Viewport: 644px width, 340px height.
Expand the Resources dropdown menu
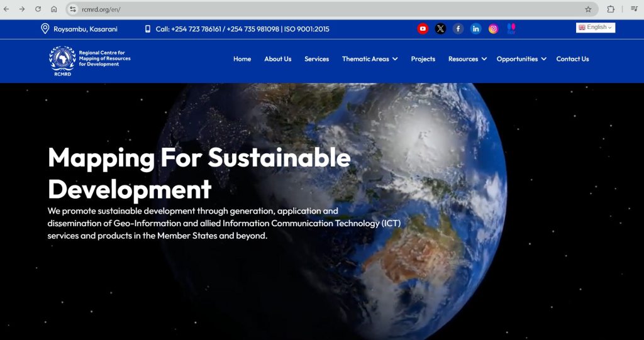pos(467,59)
